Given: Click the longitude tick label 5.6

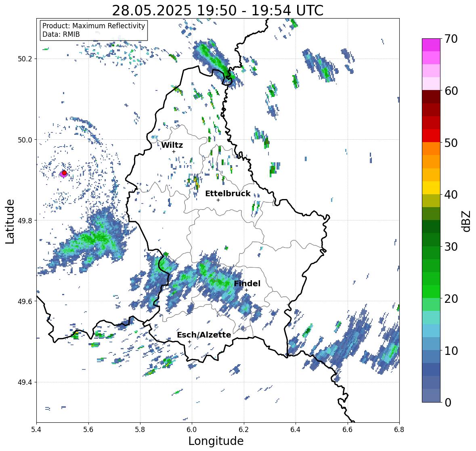Looking at the screenshot, I should pos(88,429).
